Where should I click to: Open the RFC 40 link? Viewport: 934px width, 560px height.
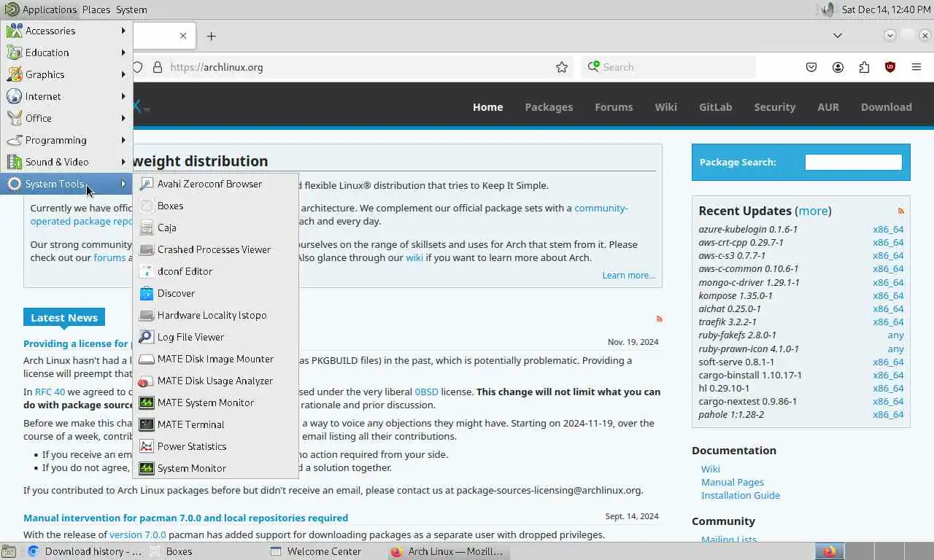click(x=50, y=392)
